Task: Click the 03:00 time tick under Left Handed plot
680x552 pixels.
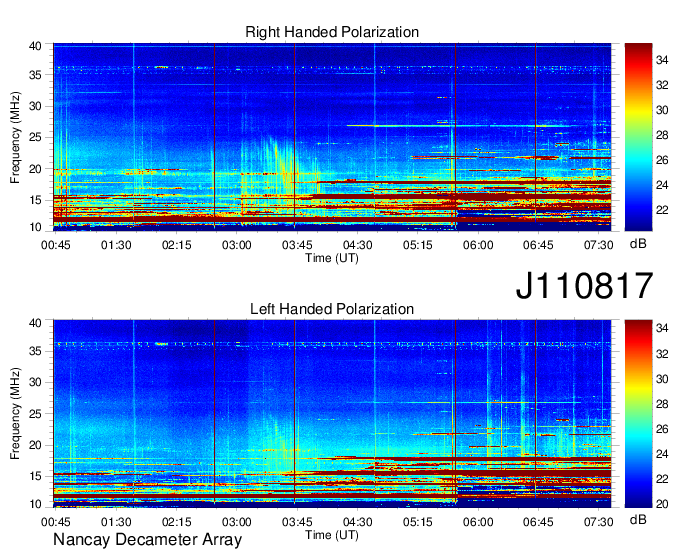Action: pyautogui.click(x=237, y=522)
